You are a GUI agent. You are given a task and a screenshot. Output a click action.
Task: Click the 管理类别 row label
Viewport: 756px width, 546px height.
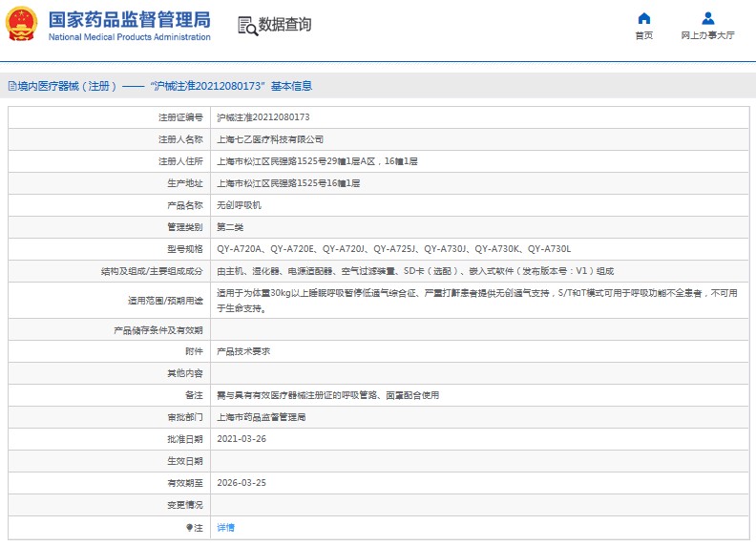185,227
